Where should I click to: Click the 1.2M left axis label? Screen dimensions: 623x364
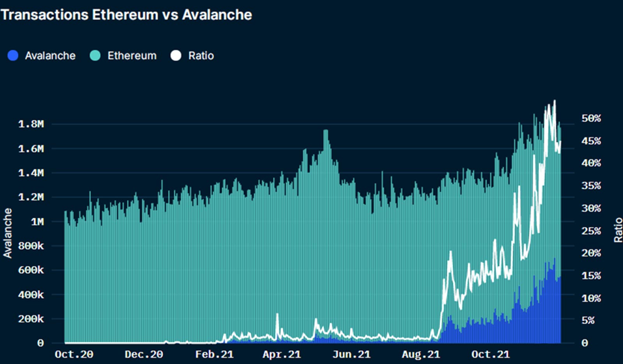point(31,197)
